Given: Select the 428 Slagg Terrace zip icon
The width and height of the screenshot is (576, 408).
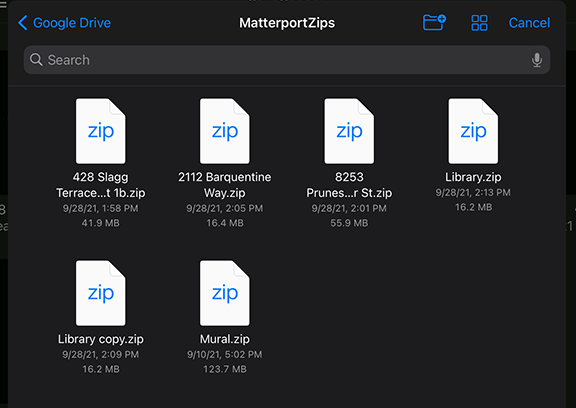Looking at the screenshot, I should (101, 131).
